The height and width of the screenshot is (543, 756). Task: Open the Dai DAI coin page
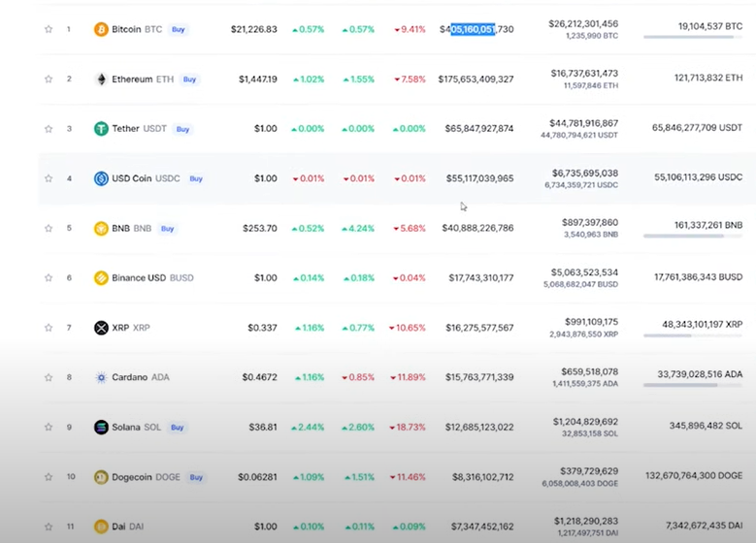click(x=128, y=527)
